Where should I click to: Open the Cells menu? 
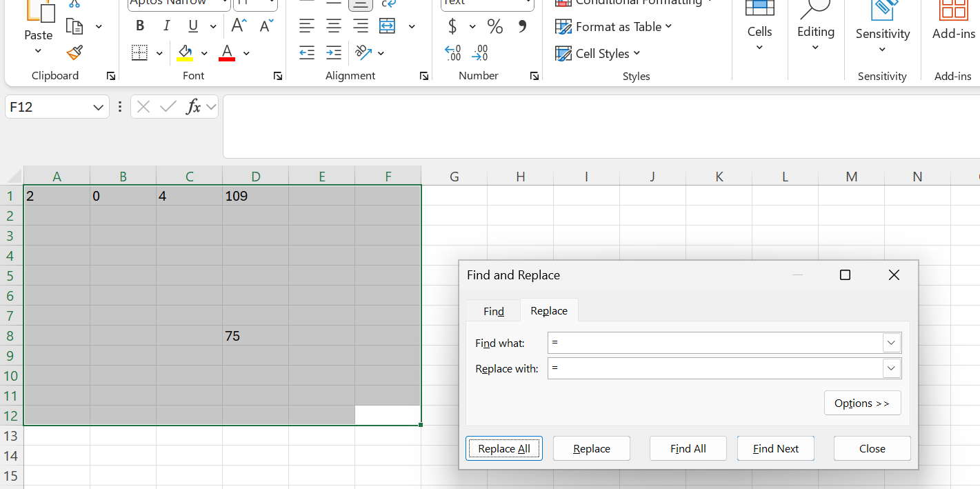pos(759,31)
